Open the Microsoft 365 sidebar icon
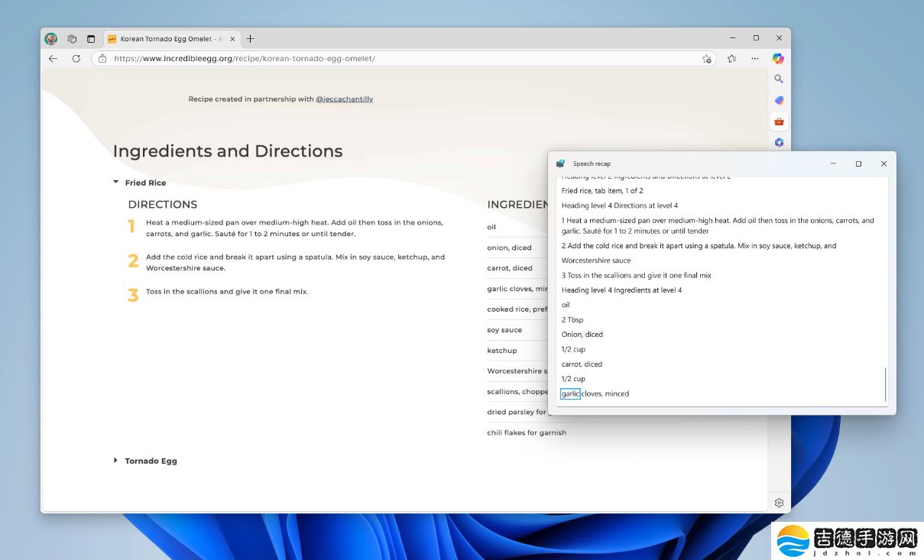The image size is (924, 560). 779,142
